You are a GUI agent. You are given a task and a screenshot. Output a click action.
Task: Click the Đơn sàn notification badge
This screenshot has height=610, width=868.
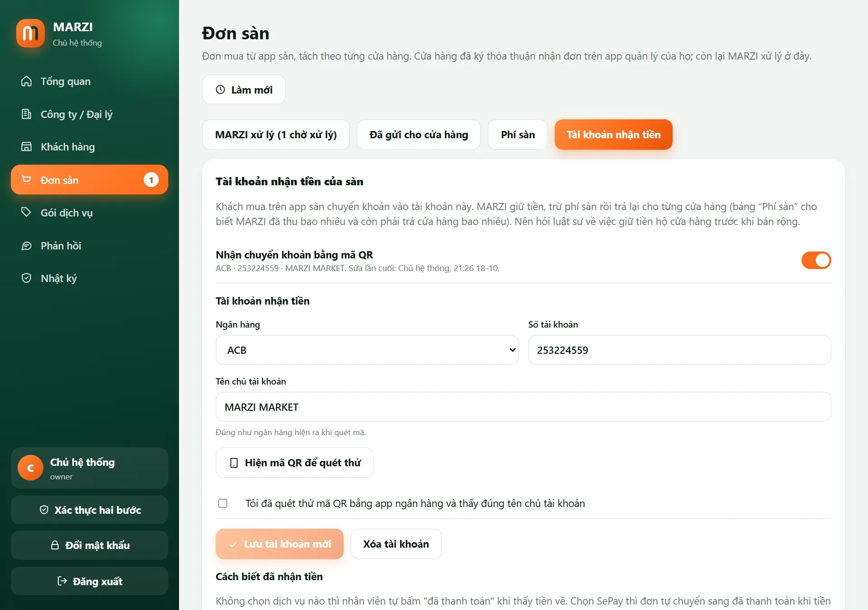click(x=151, y=180)
